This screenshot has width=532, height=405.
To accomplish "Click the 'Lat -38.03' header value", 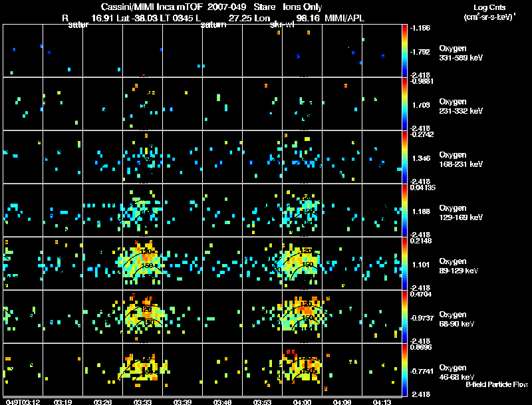I will [x=137, y=18].
